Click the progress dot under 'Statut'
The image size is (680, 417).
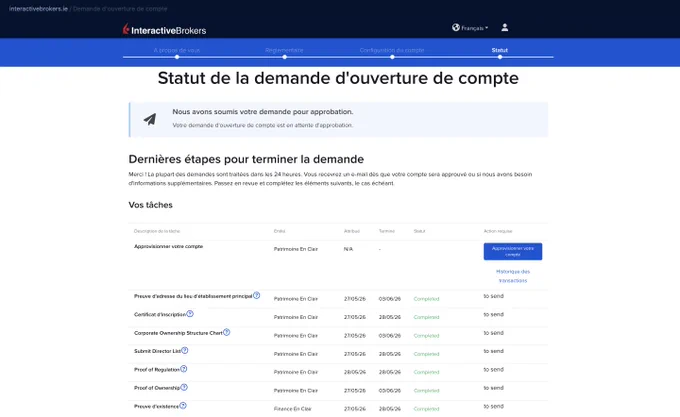(500, 57)
